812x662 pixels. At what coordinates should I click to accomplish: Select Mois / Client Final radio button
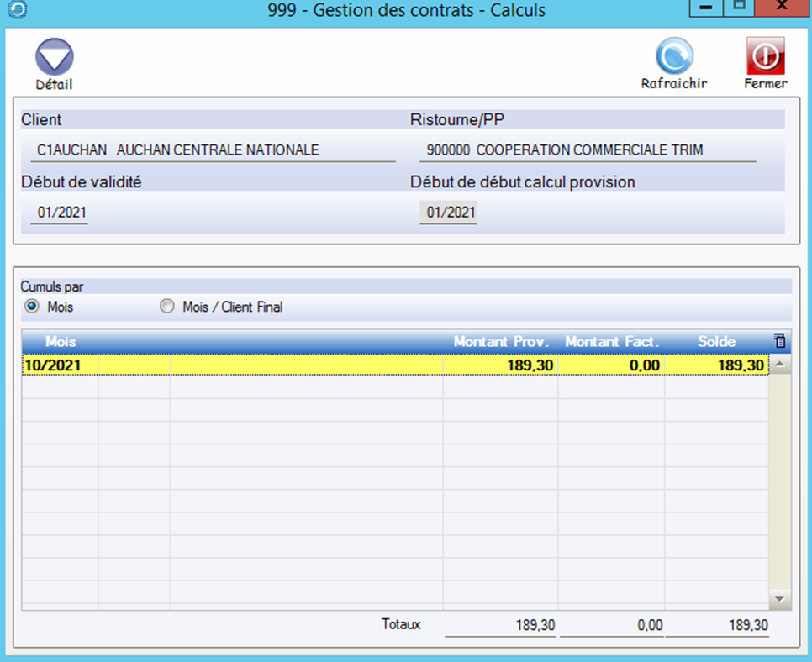pyautogui.click(x=166, y=307)
